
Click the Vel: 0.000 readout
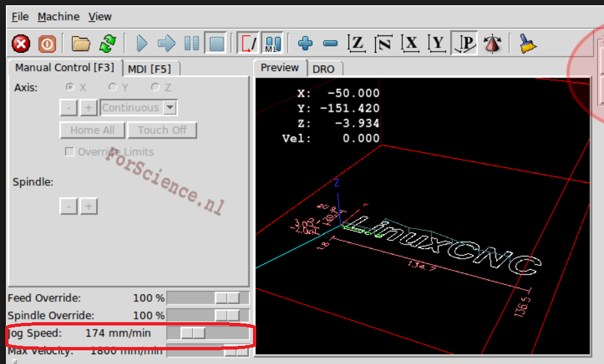331,139
